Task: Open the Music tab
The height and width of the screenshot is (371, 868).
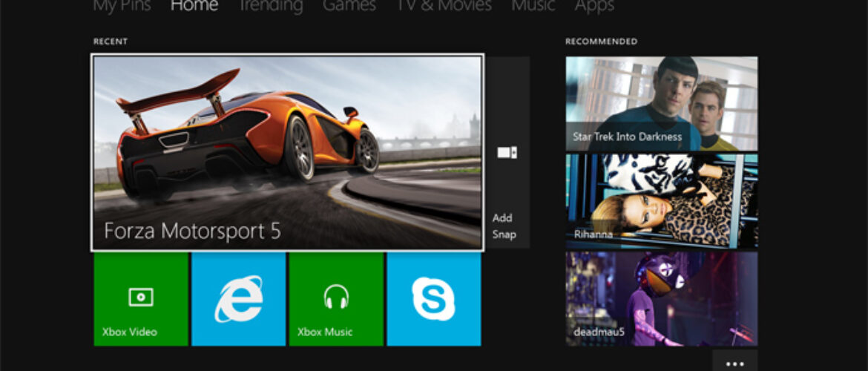Action: [x=533, y=5]
